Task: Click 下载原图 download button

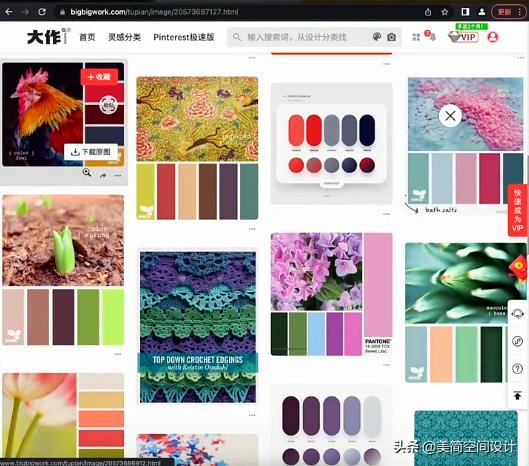Action: pos(91,152)
